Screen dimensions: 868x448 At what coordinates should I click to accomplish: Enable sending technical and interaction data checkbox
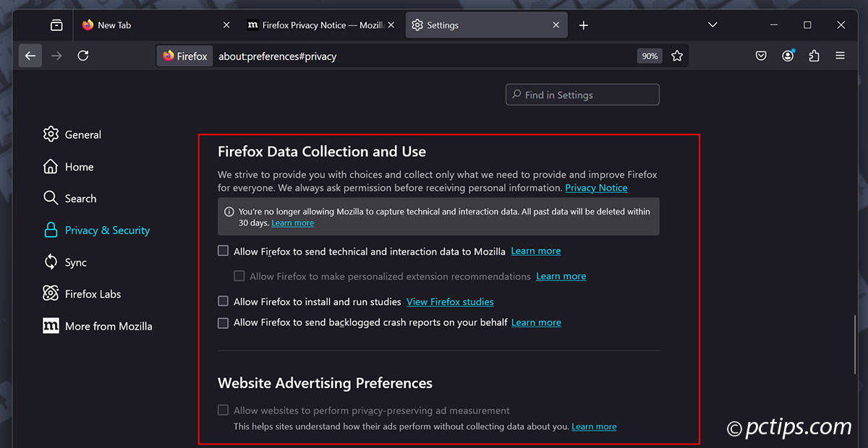coord(223,251)
